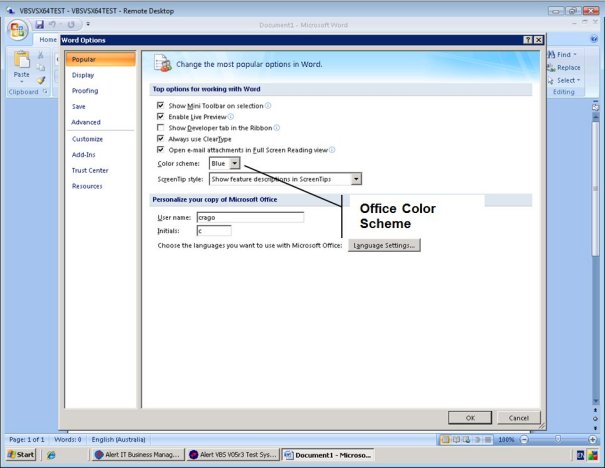This screenshot has height=468, width=605.
Task: Enable Show Developer tab in the Ribbon
Action: 161,127
